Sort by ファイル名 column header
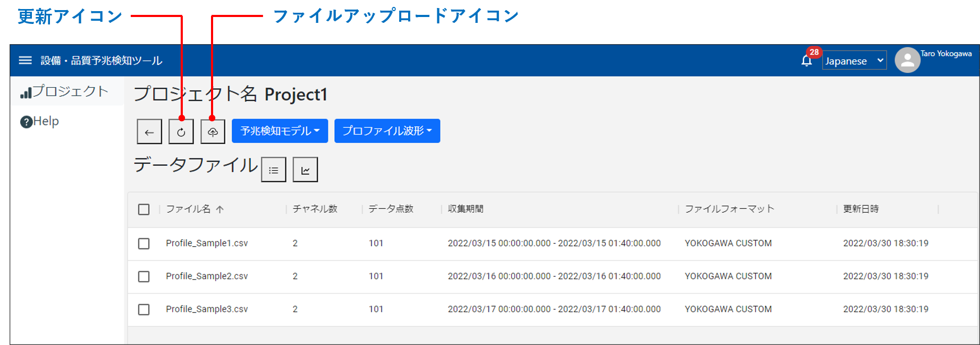This screenshot has height=345, width=980. pyautogui.click(x=188, y=209)
